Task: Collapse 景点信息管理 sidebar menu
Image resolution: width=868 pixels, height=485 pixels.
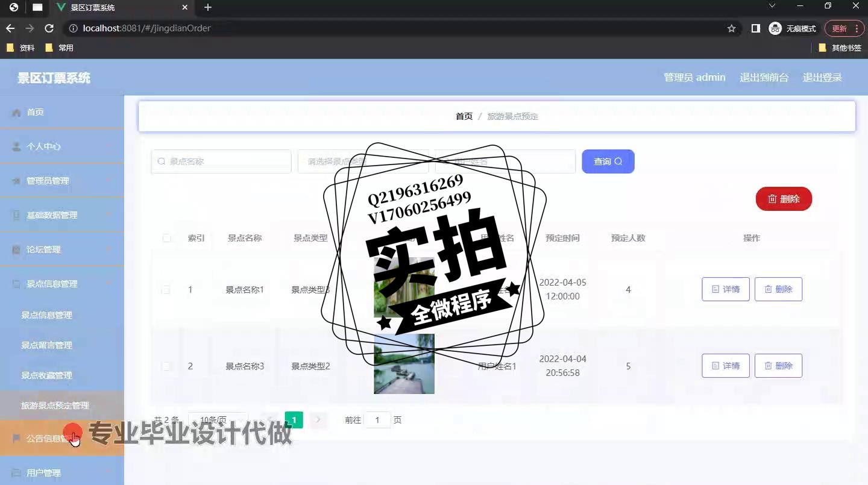Action: tap(62, 284)
